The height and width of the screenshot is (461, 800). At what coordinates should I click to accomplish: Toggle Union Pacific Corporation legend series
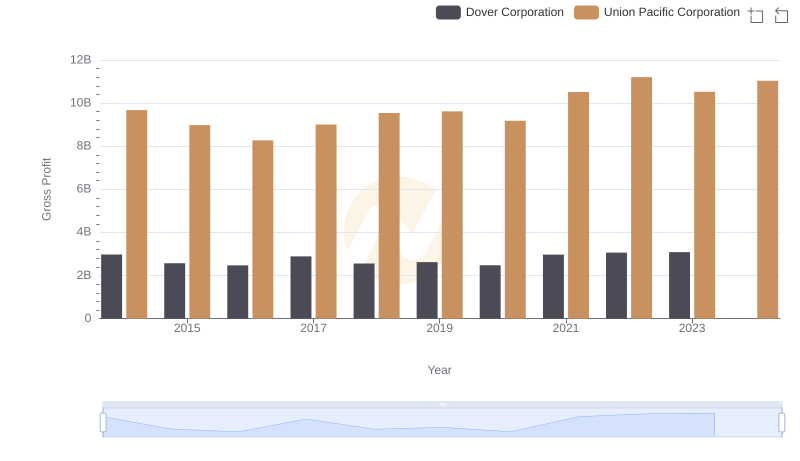[x=657, y=12]
